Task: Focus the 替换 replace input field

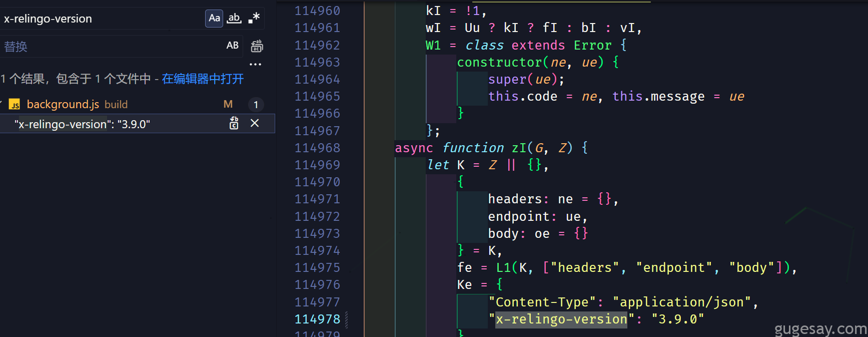Action: 113,46
